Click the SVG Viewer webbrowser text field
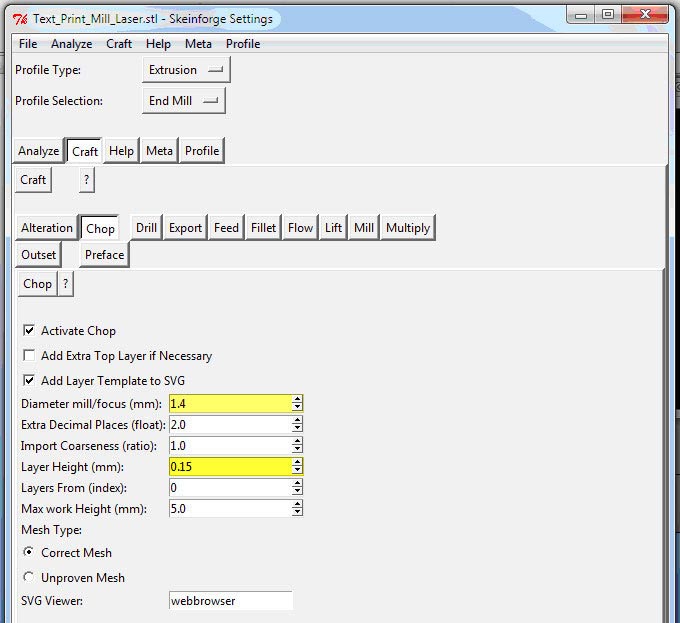Screen dimensions: 680x623 (231, 601)
